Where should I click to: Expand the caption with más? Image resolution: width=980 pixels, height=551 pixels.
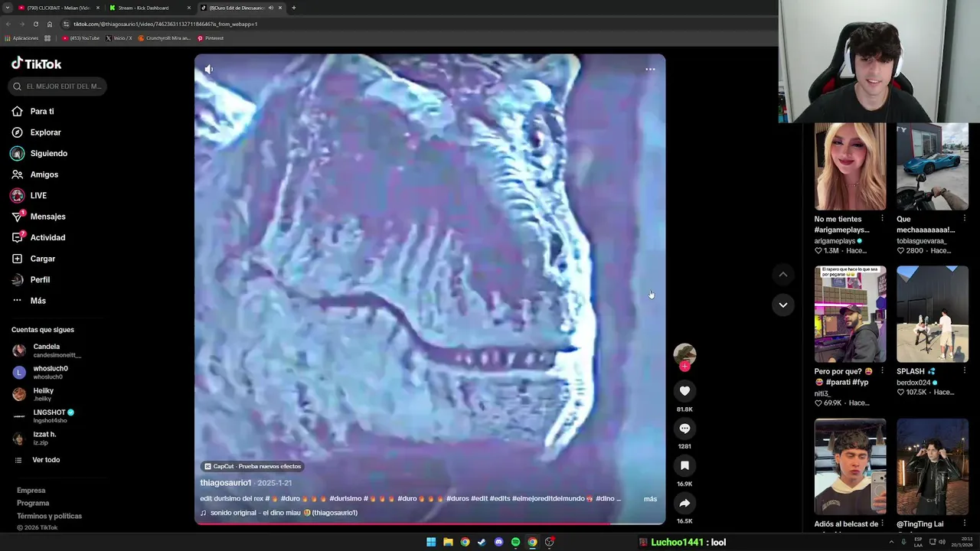[x=650, y=499]
